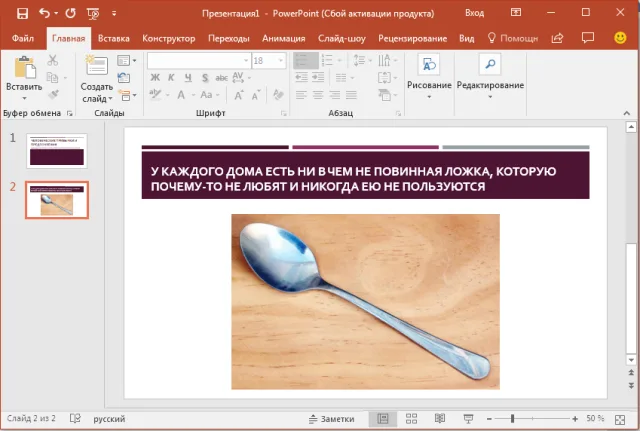Screen dimensions: 640x431
Task: Select slide 1 thumbnail
Action: (57, 151)
